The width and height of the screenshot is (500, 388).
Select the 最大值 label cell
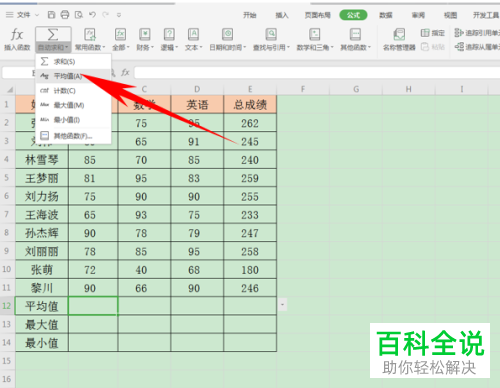point(42,324)
